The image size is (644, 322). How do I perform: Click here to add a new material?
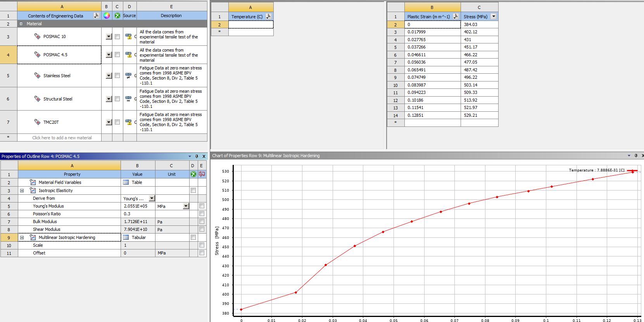pos(62,138)
